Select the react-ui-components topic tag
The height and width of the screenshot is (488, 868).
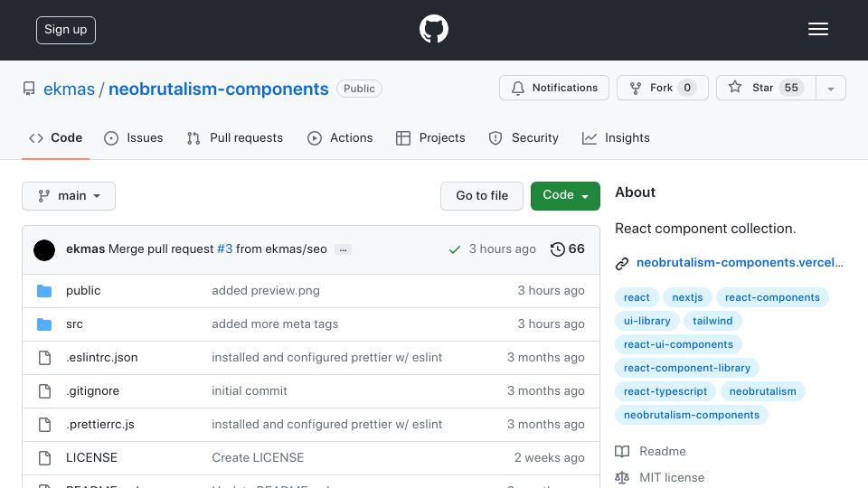coord(678,344)
